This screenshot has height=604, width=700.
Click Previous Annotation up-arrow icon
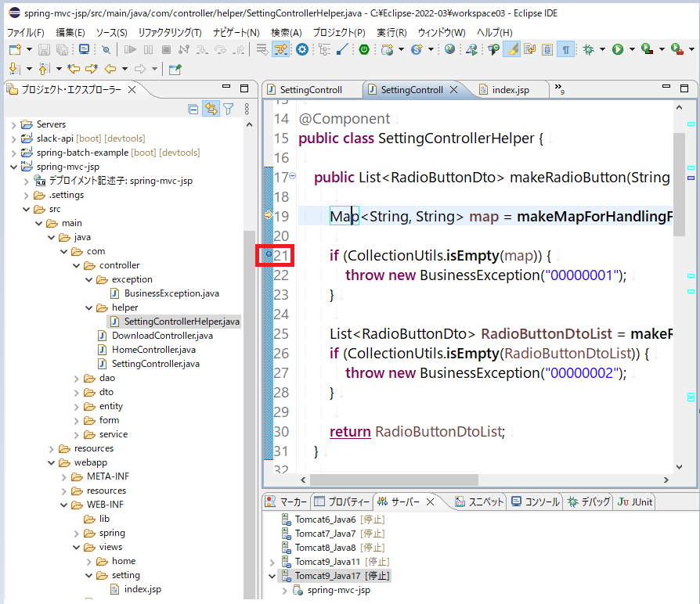(44, 69)
